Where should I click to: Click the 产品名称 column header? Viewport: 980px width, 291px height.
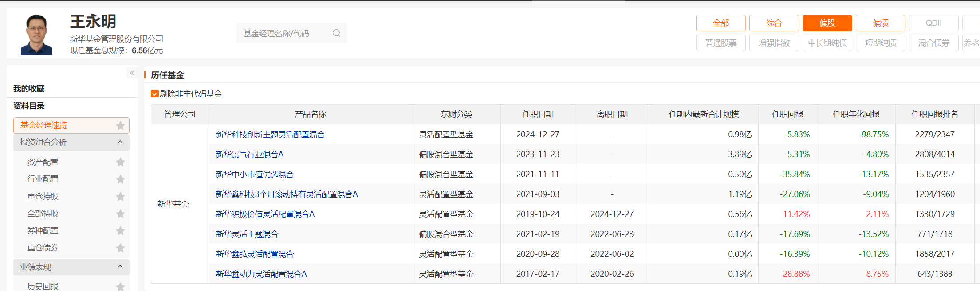[x=311, y=114]
